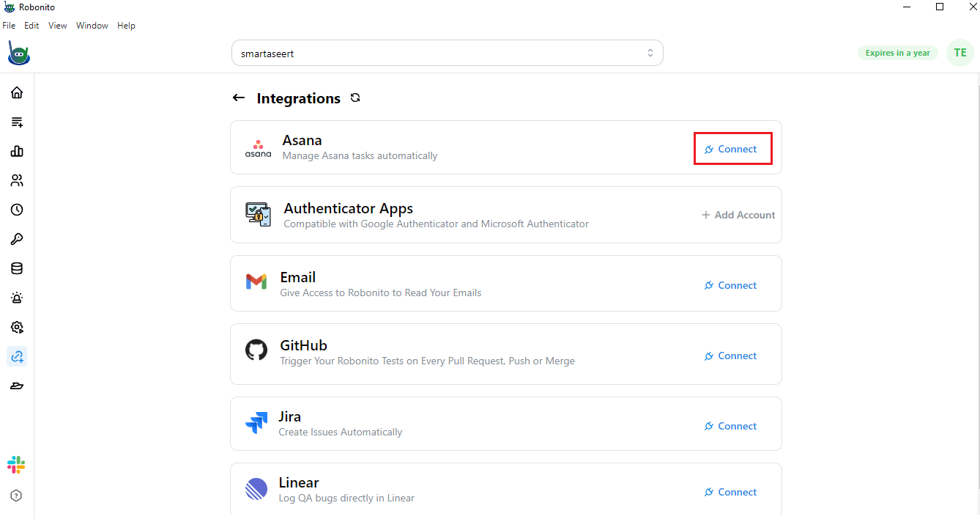
Task: Open the Window menu
Action: (x=92, y=25)
